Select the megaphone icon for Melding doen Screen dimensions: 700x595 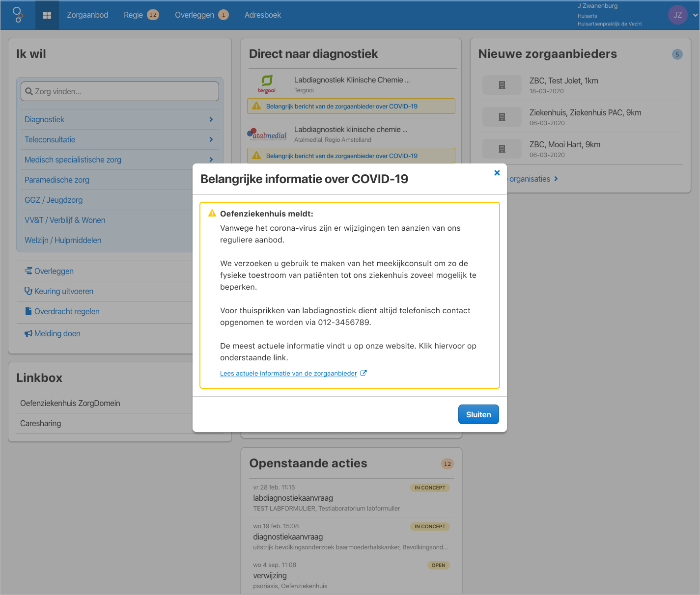tap(28, 333)
